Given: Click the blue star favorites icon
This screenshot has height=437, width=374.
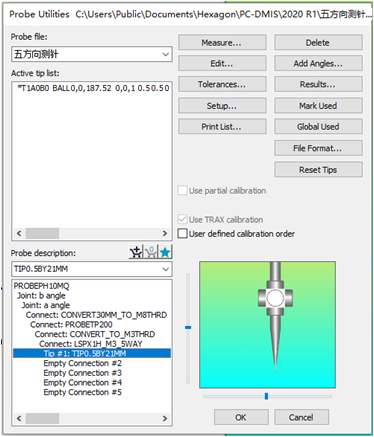Looking at the screenshot, I should pyautogui.click(x=165, y=252).
